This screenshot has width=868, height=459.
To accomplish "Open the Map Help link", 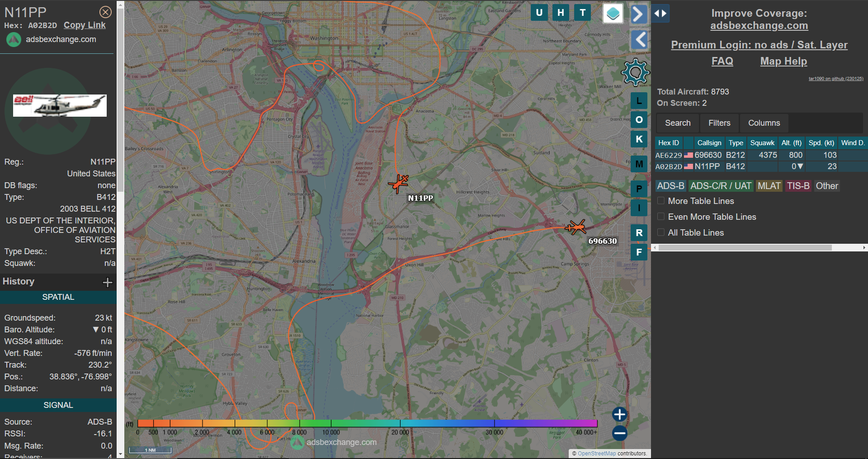I will pos(783,61).
